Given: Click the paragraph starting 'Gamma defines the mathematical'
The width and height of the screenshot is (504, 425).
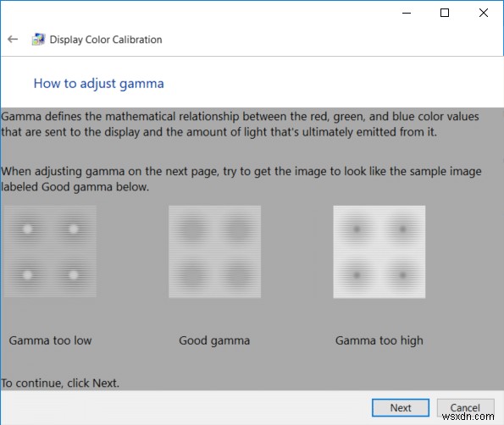Looking at the screenshot, I should (x=240, y=124).
